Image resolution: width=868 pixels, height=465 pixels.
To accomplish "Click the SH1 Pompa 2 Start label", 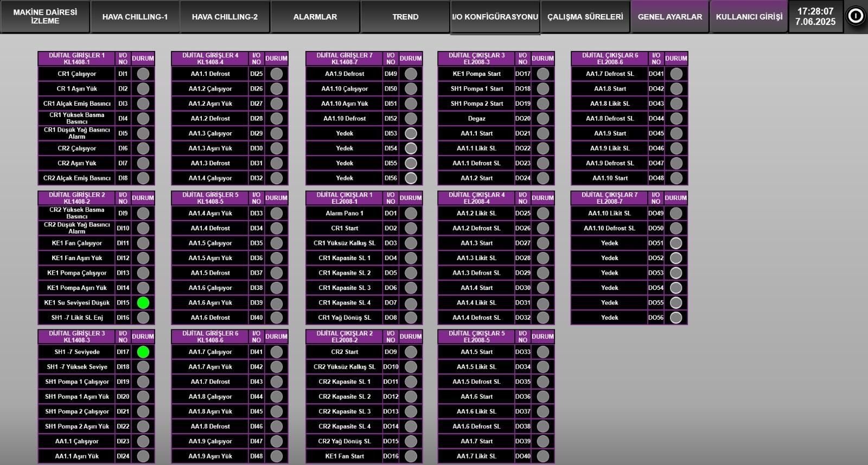I will (x=477, y=104).
